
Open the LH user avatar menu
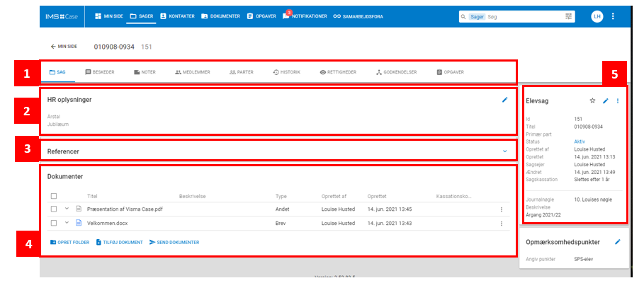coord(597,16)
